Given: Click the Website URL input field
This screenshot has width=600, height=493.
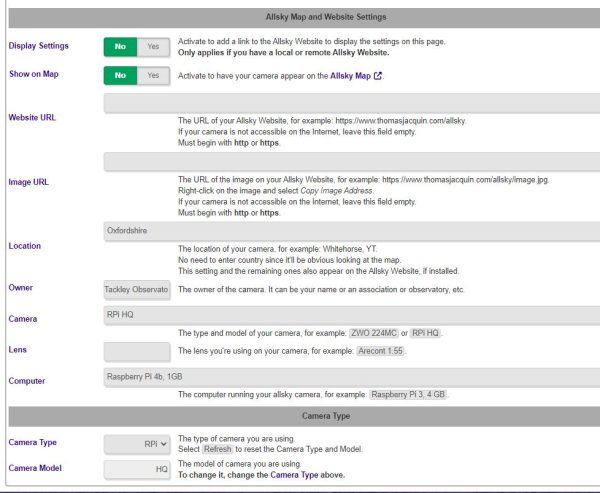Looking at the screenshot, I should coord(352,103).
